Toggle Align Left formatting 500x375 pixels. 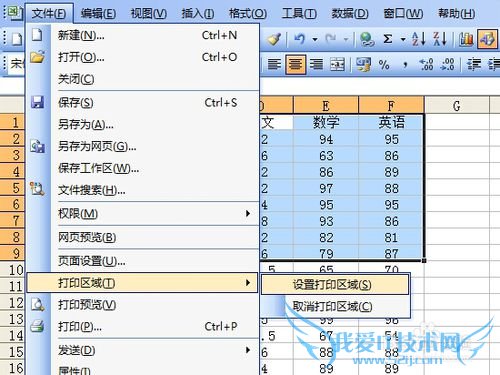274,64
